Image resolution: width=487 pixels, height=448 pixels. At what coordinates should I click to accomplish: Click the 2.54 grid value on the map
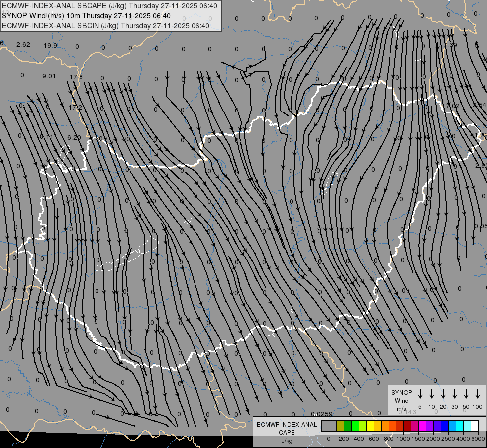point(479,105)
